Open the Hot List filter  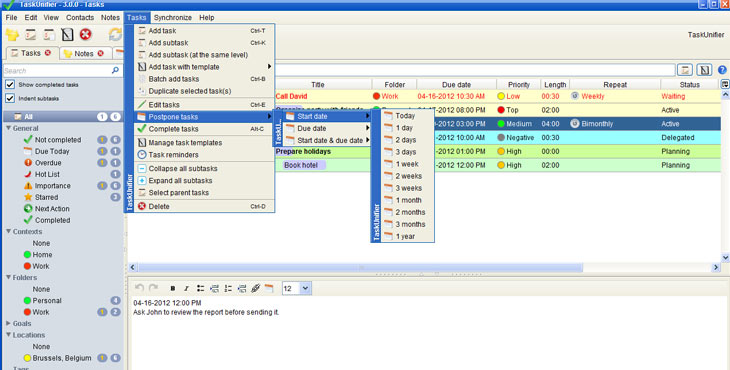click(47, 174)
